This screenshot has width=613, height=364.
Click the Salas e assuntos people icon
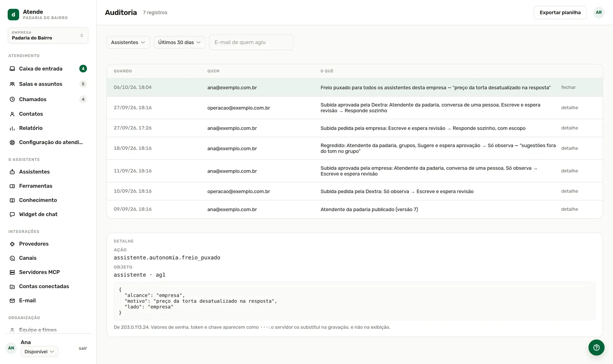pyautogui.click(x=12, y=84)
